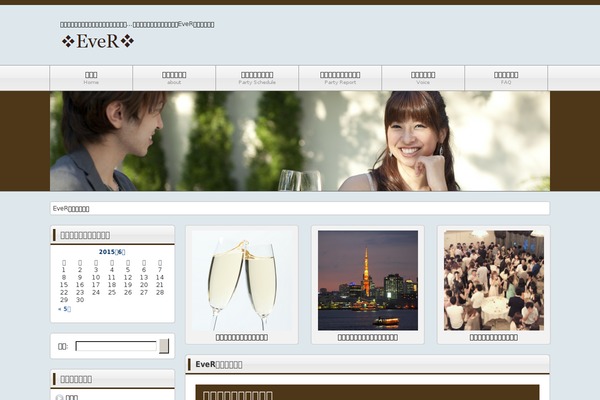Click the EveR site logo
This screenshot has height=400, width=600.
[98, 41]
